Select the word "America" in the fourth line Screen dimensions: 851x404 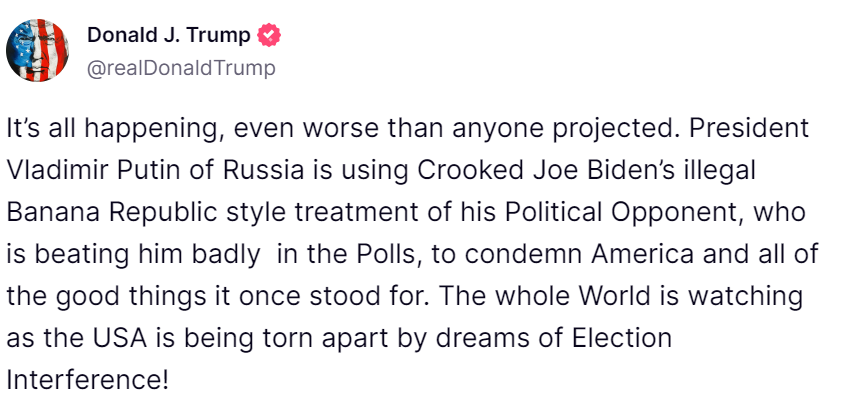[x=642, y=255]
